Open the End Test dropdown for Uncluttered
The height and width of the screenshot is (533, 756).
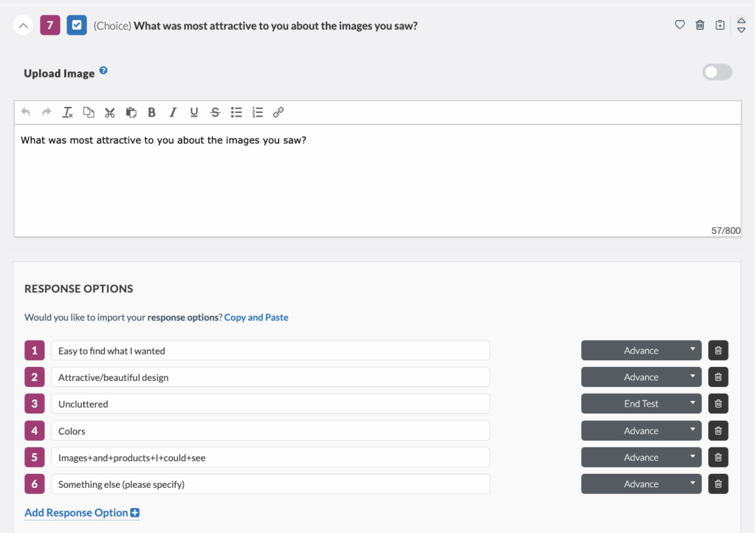click(x=641, y=403)
